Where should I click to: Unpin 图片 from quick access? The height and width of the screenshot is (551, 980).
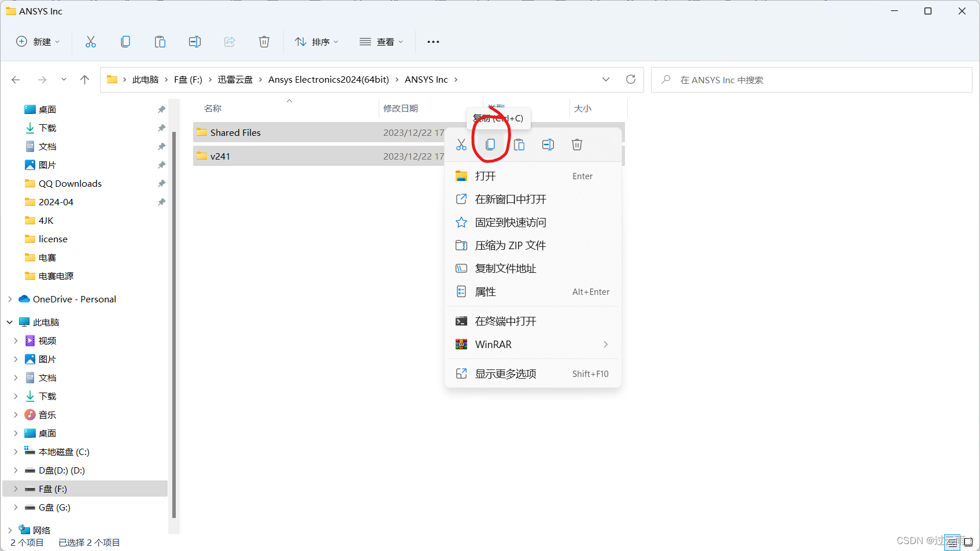coord(161,164)
